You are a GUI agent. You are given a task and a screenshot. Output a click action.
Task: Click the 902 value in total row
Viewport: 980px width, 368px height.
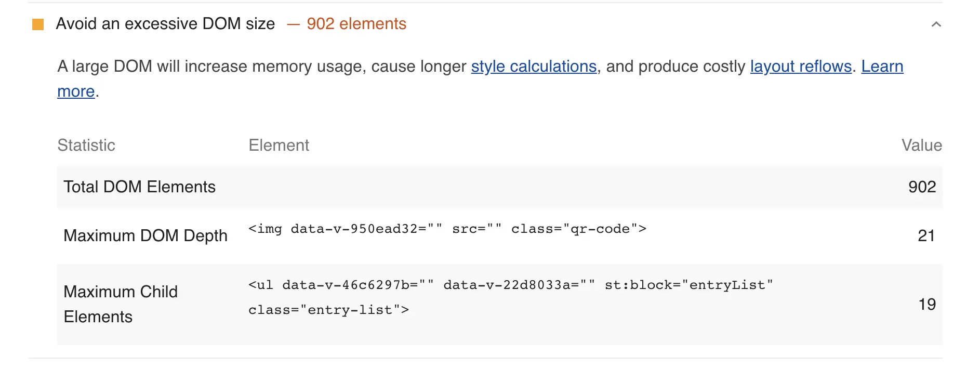pyautogui.click(x=922, y=187)
